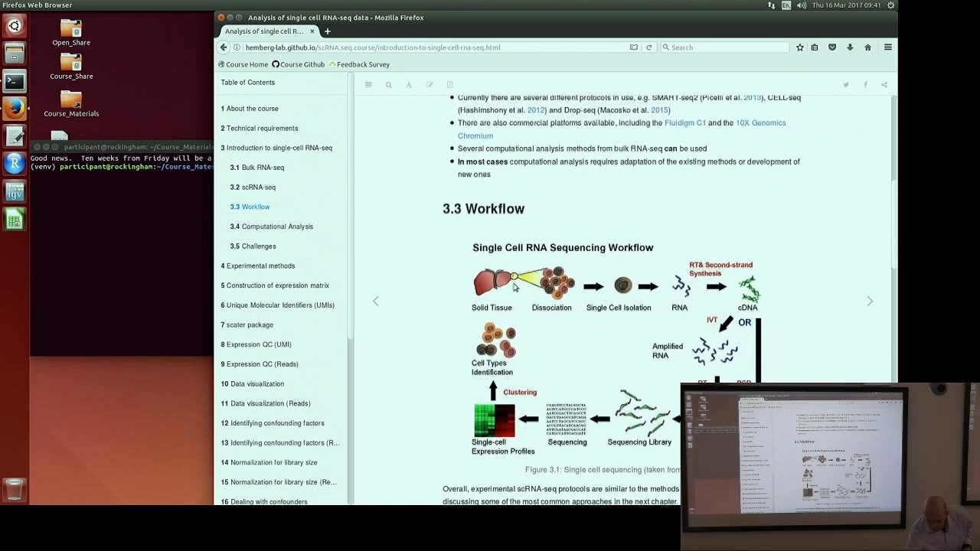
Task: Open the share options icon
Action: [884, 85]
